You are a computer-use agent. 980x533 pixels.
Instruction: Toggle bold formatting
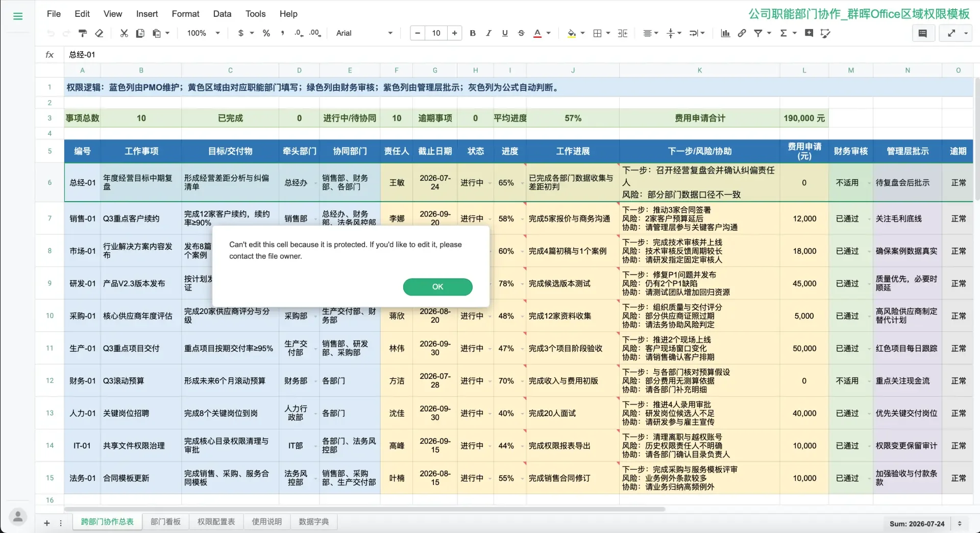coord(473,33)
